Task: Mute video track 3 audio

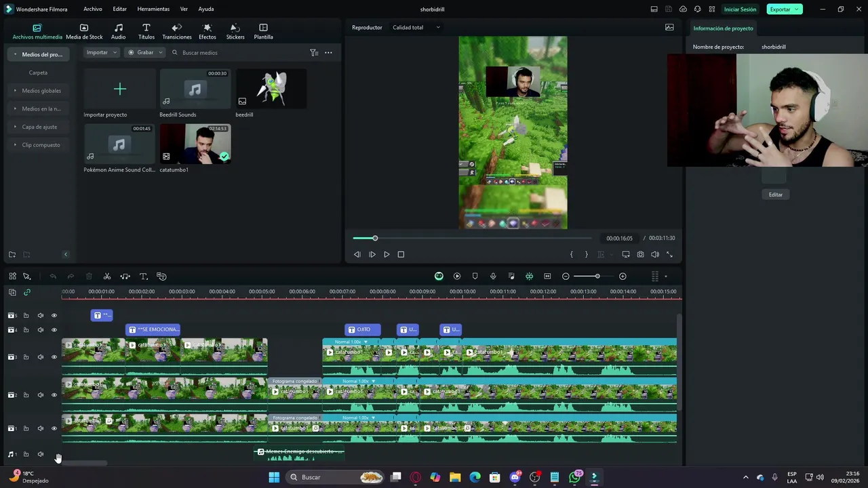Action: point(40,357)
